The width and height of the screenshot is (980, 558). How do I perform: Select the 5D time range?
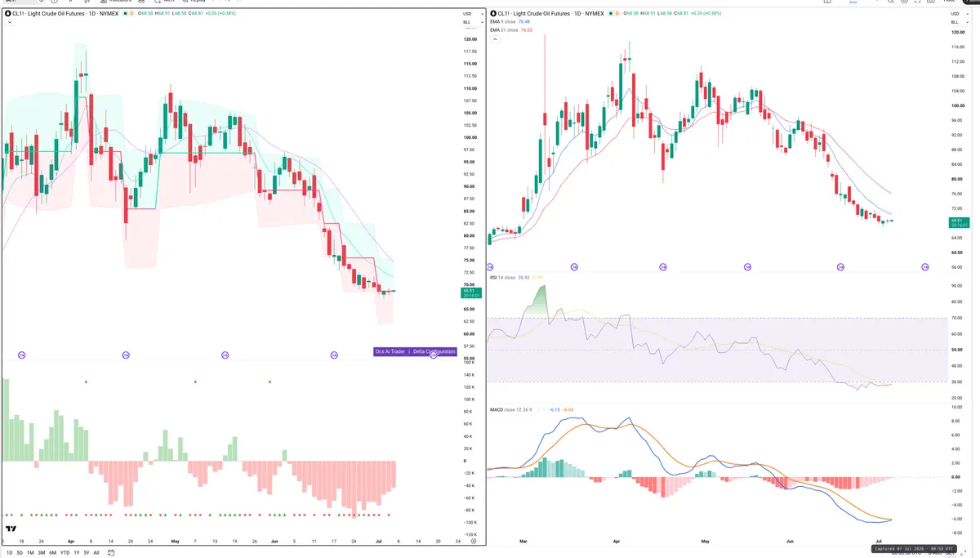pyautogui.click(x=20, y=552)
